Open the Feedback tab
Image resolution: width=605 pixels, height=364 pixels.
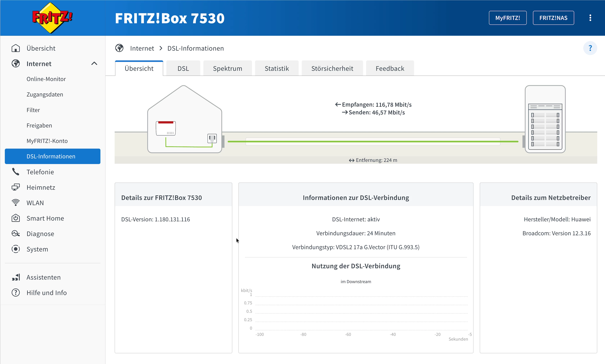(x=390, y=69)
